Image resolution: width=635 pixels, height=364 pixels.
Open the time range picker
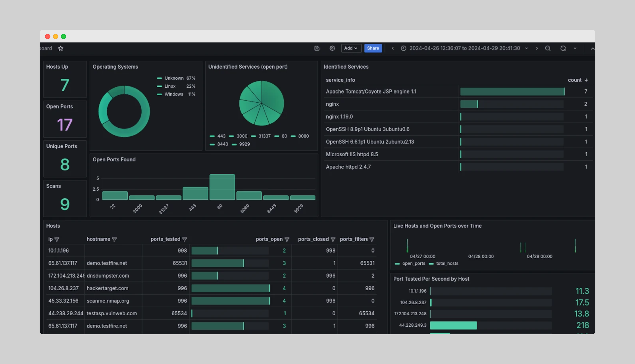464,48
